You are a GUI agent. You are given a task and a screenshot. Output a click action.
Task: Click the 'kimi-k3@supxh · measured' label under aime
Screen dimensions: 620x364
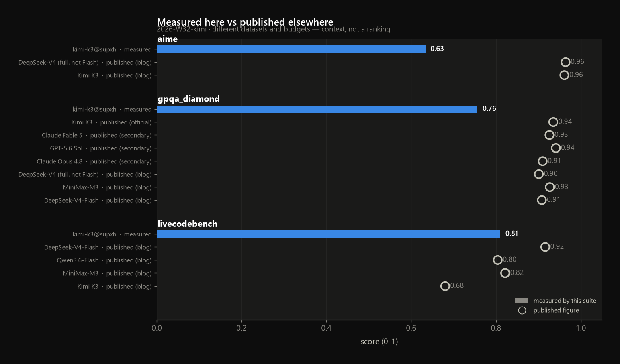pyautogui.click(x=112, y=49)
